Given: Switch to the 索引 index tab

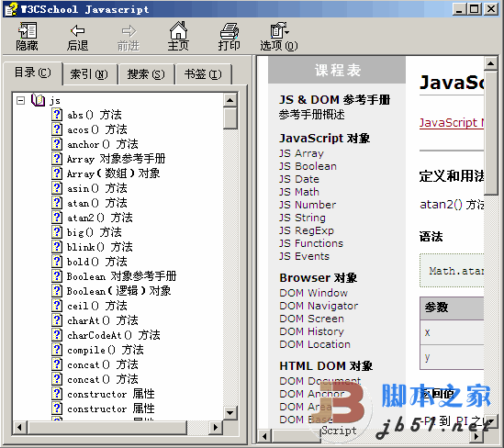Looking at the screenshot, I should (x=89, y=74).
